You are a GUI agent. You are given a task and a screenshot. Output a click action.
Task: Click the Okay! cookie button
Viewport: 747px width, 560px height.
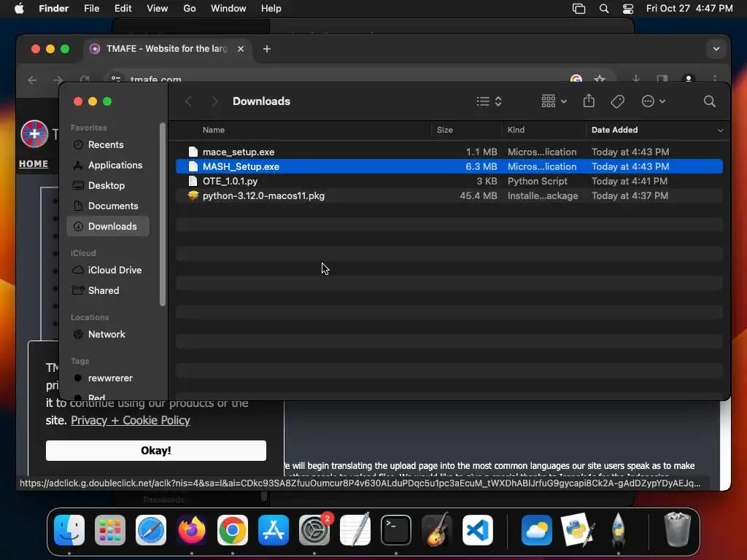click(156, 451)
